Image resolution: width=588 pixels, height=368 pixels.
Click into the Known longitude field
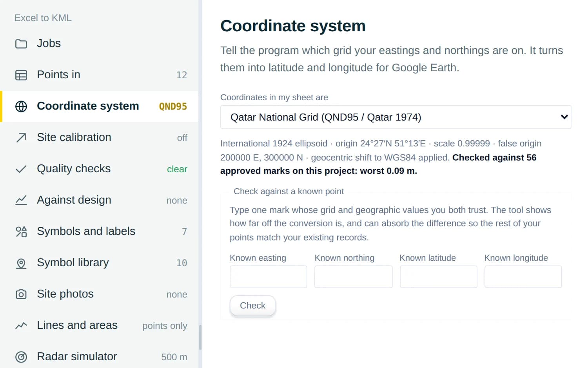(523, 277)
